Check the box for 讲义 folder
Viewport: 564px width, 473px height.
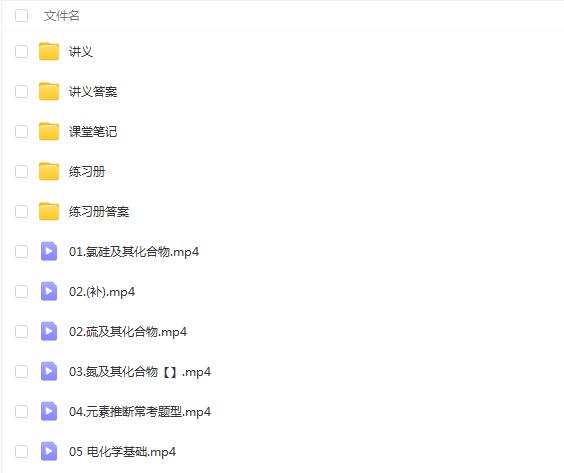click(x=22, y=51)
